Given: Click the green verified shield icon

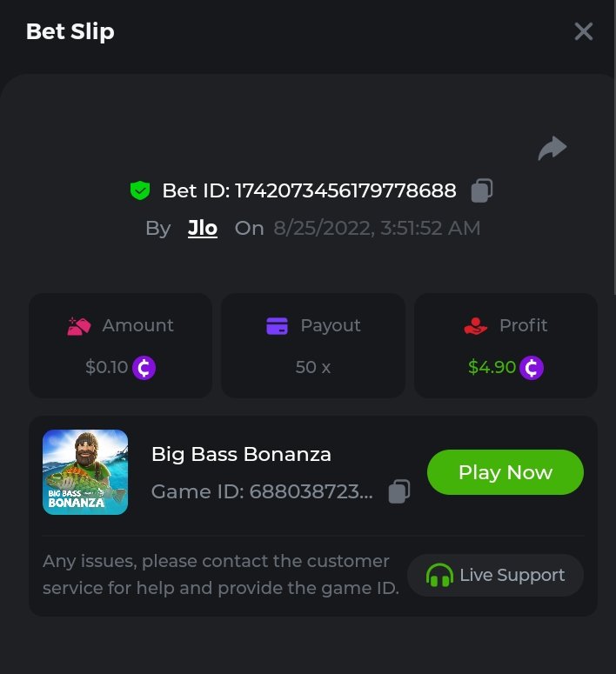Looking at the screenshot, I should tap(139, 190).
